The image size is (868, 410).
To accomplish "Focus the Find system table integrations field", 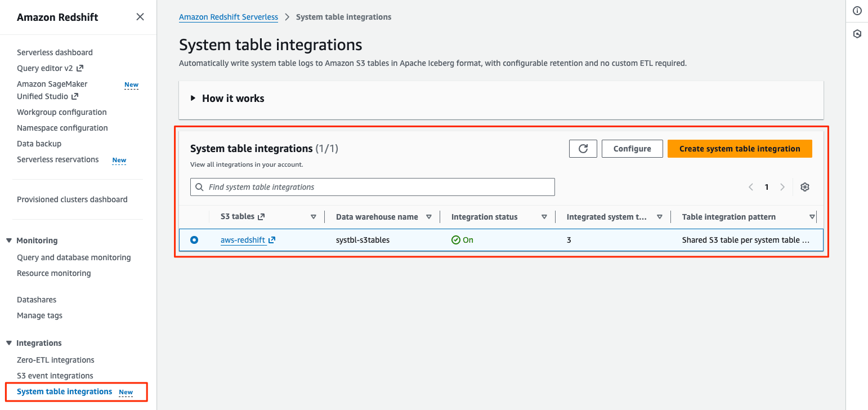I will click(373, 187).
